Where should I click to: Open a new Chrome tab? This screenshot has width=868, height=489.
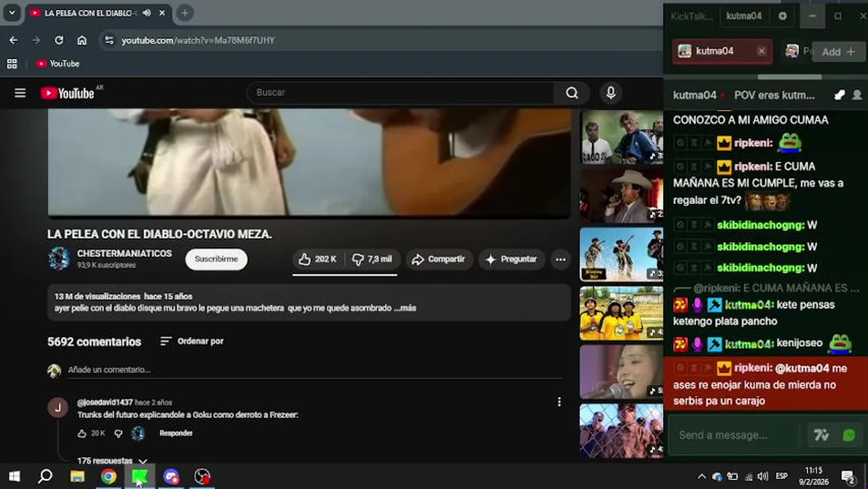coord(185,13)
